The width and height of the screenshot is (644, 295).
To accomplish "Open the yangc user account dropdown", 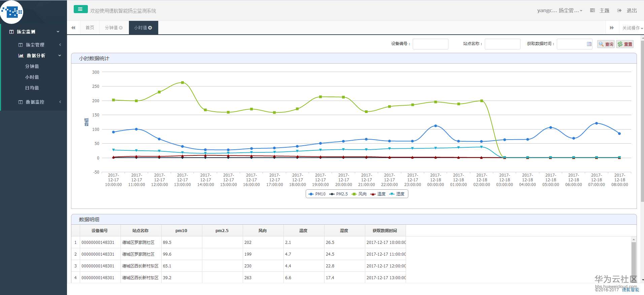I will 559,10.
